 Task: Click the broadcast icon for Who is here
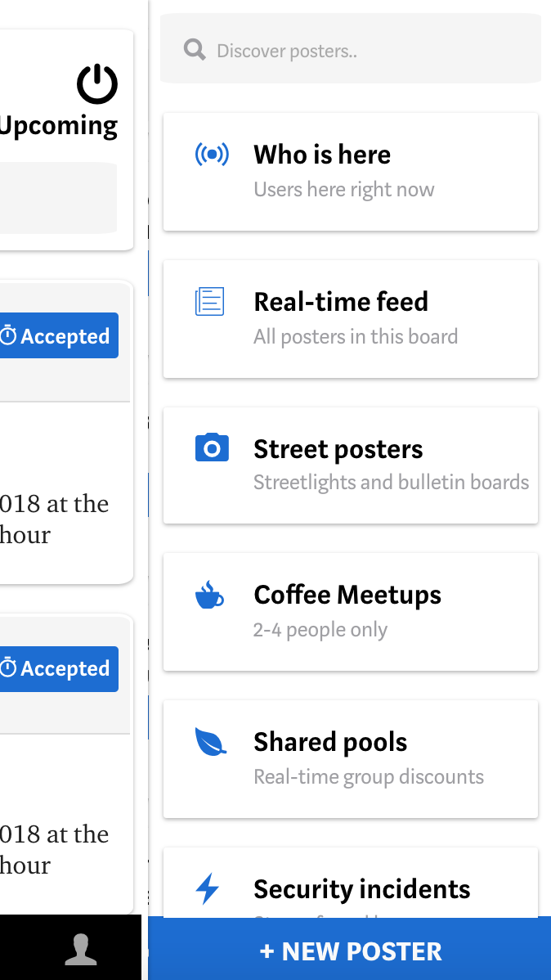pyautogui.click(x=212, y=154)
